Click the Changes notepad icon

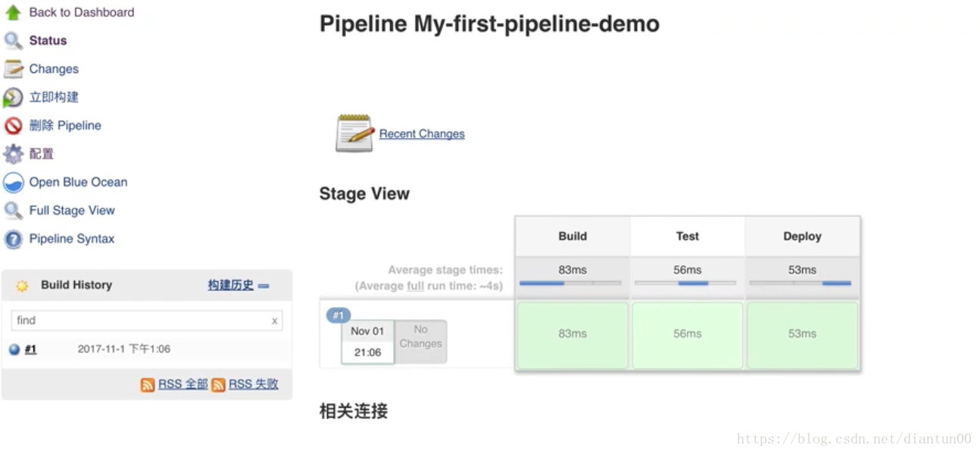(x=12, y=68)
